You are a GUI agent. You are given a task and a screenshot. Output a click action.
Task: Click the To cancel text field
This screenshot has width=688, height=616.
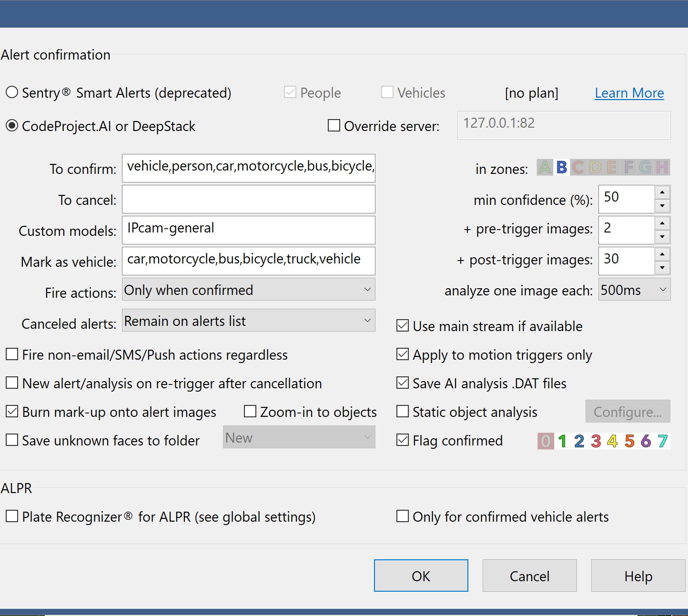point(249,199)
